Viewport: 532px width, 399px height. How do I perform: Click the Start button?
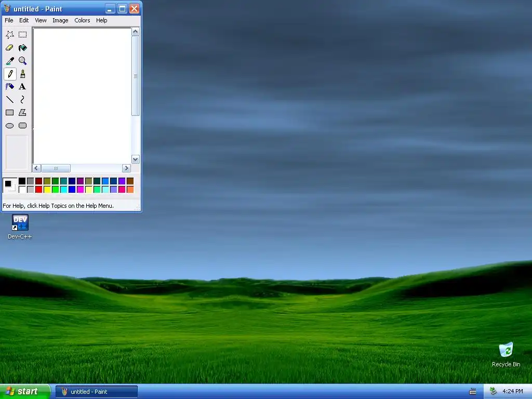click(25, 392)
